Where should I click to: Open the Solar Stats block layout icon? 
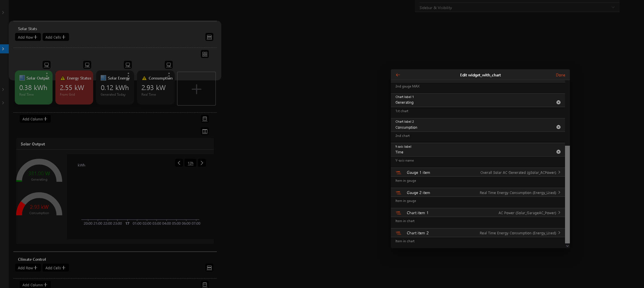(x=209, y=37)
